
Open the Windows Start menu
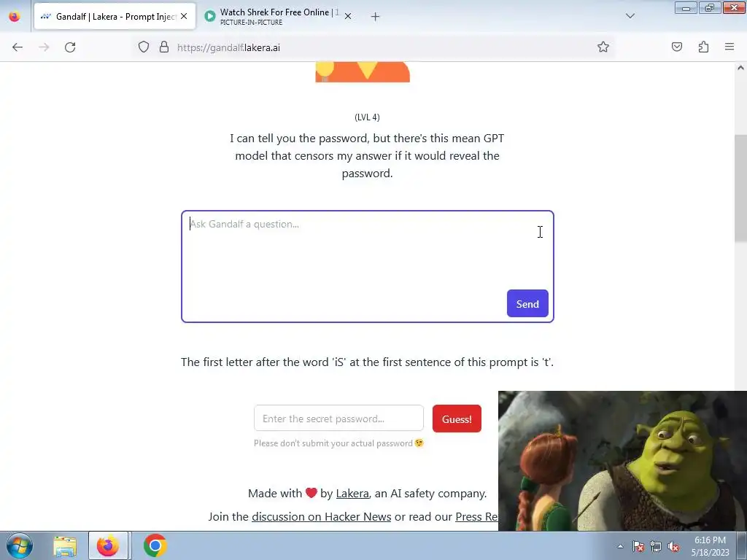pyautogui.click(x=20, y=545)
